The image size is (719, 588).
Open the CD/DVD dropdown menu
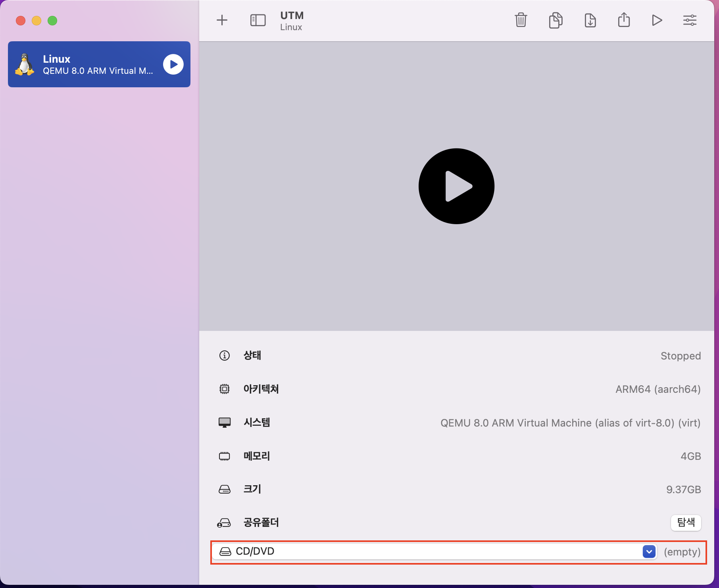tap(434, 551)
